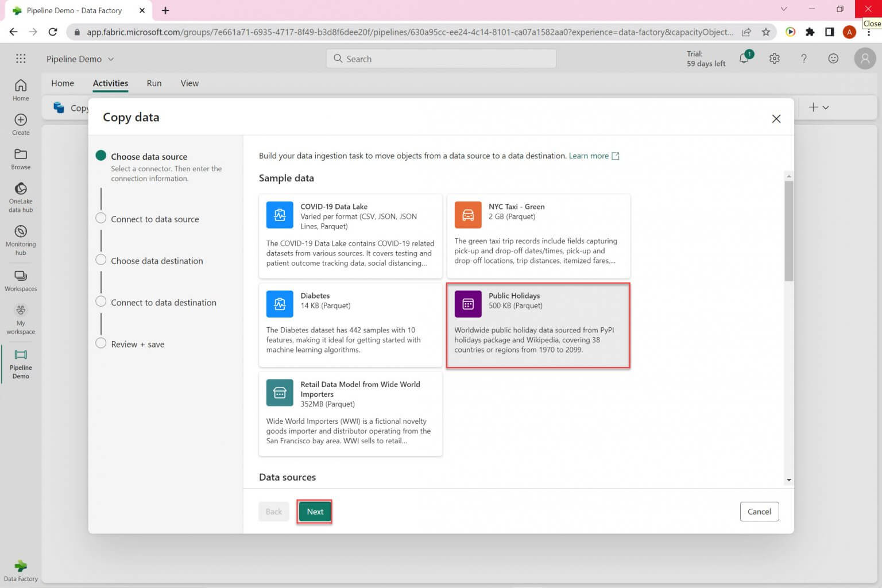Click the dialog vertical scrollbar thumb
The width and height of the screenshot is (882, 588).
point(789,231)
